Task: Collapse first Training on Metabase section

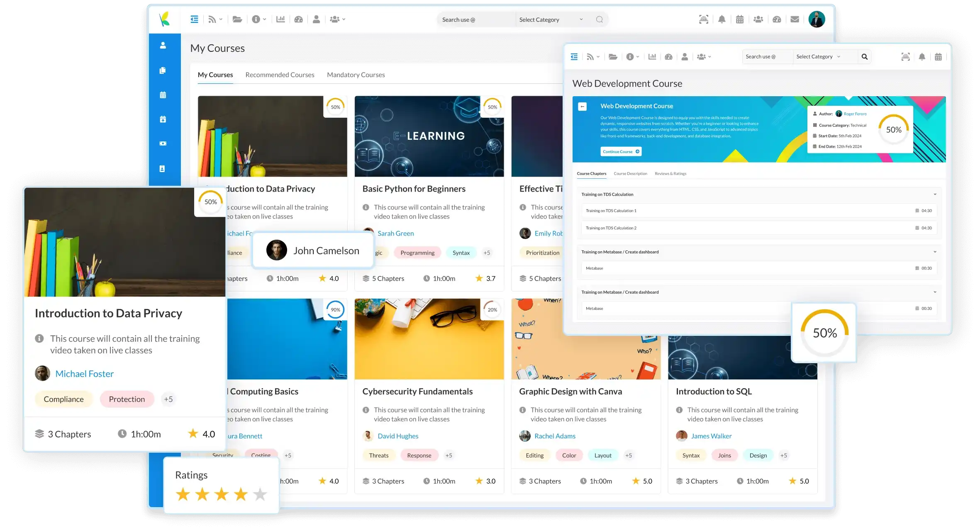Action: (x=935, y=252)
